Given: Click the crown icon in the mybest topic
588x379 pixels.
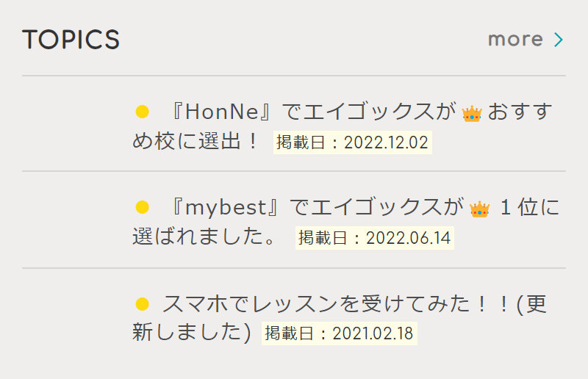Looking at the screenshot, I should click(479, 209).
